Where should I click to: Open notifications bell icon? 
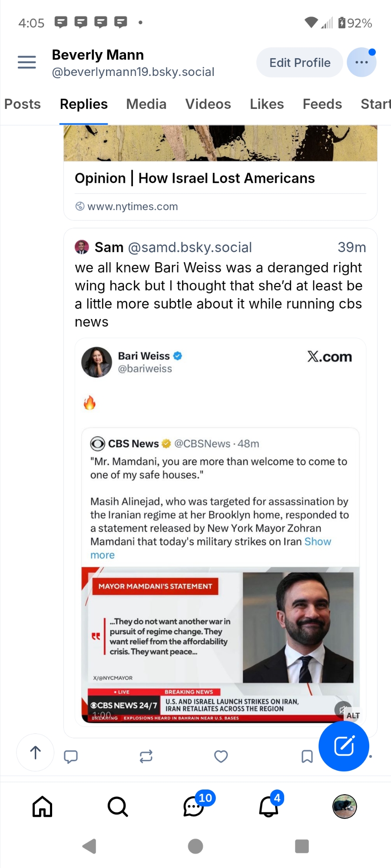268,807
